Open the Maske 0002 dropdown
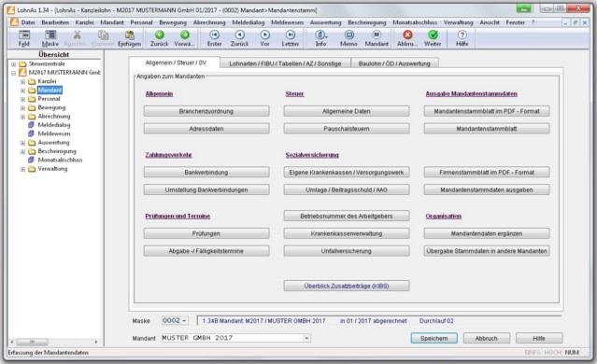The width and height of the screenshot is (597, 364). coord(184,321)
